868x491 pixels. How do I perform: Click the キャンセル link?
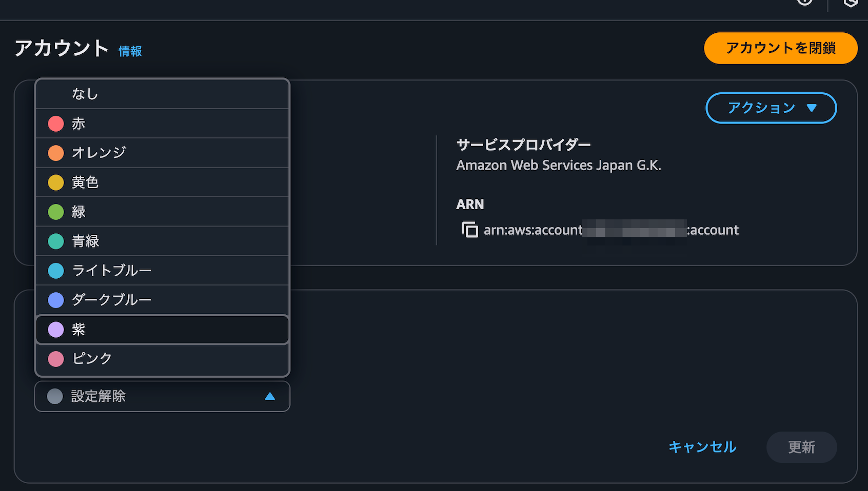click(702, 447)
